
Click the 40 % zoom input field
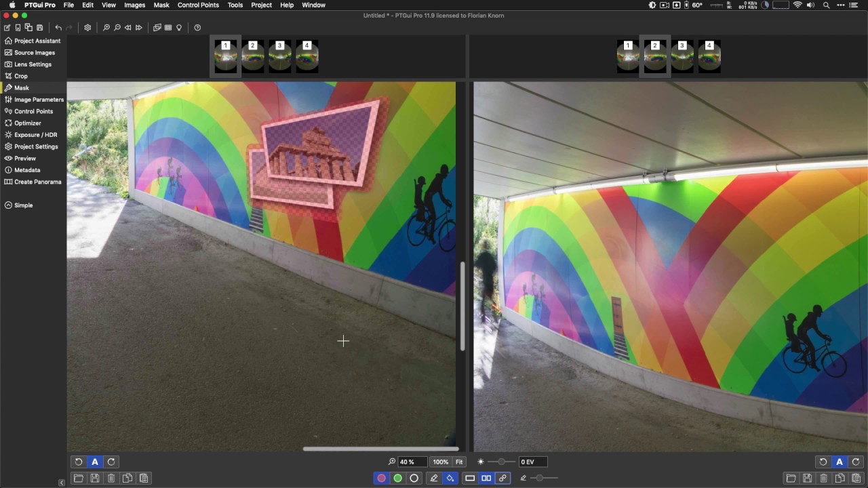[x=412, y=462]
